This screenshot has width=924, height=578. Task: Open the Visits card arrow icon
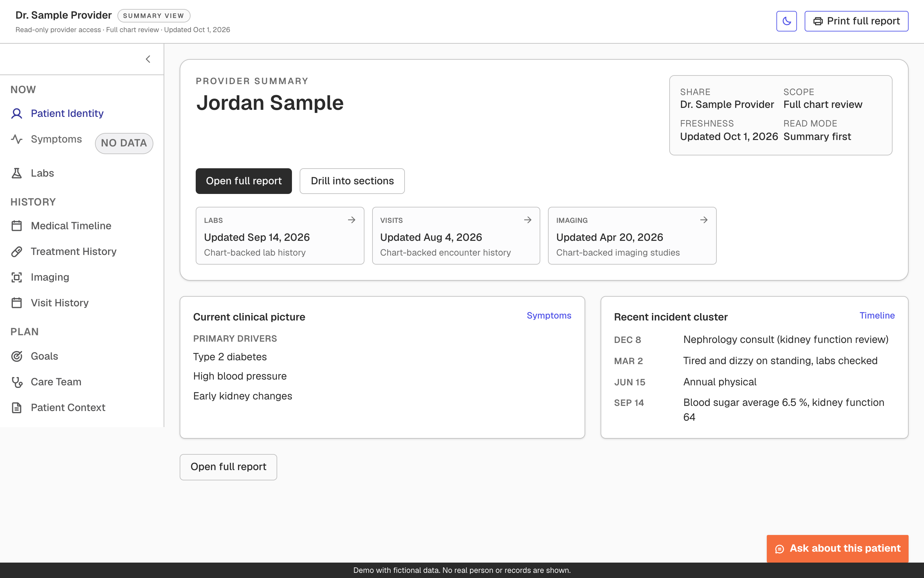(528, 220)
